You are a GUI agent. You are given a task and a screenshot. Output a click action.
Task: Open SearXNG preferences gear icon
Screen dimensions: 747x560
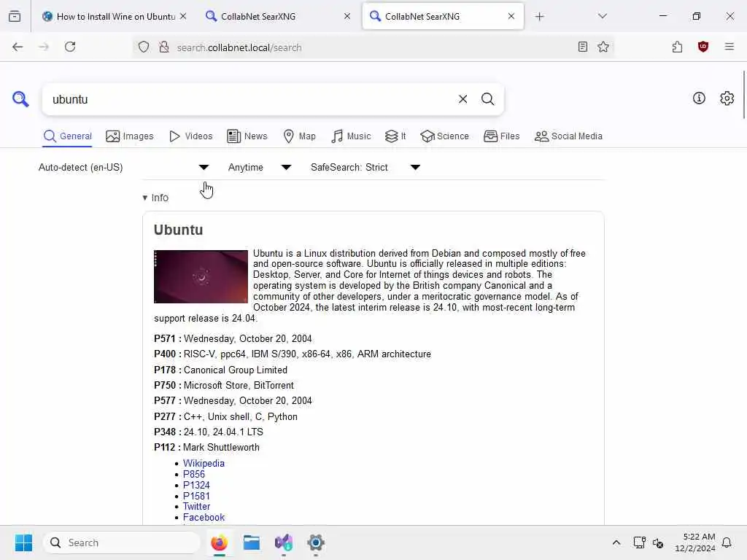pos(727,98)
